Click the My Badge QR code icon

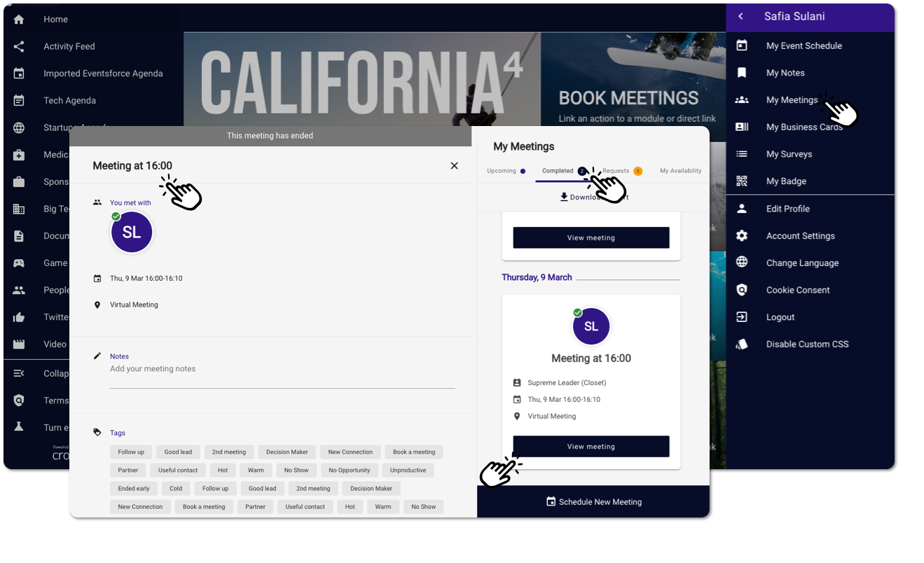742,181
